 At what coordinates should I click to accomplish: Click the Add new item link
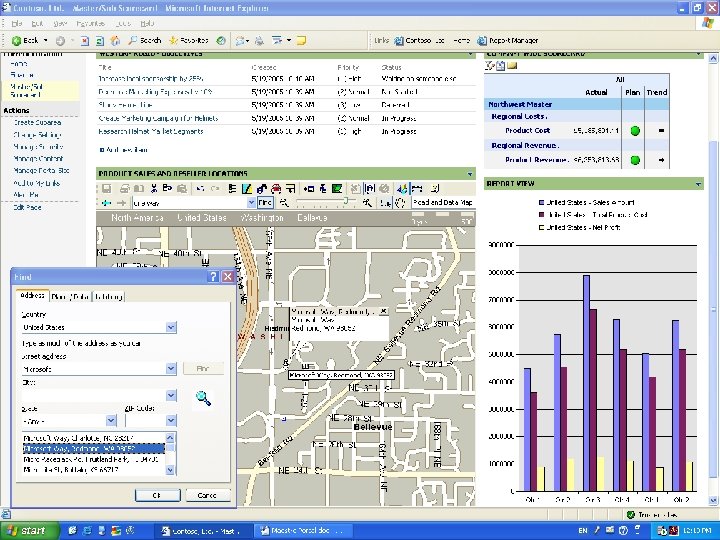(x=124, y=150)
